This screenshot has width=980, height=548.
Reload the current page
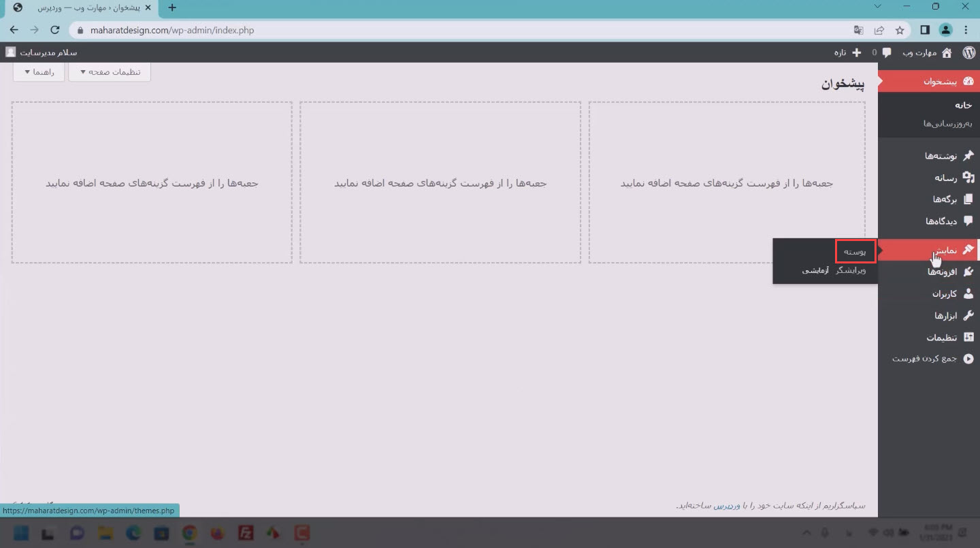(x=56, y=30)
